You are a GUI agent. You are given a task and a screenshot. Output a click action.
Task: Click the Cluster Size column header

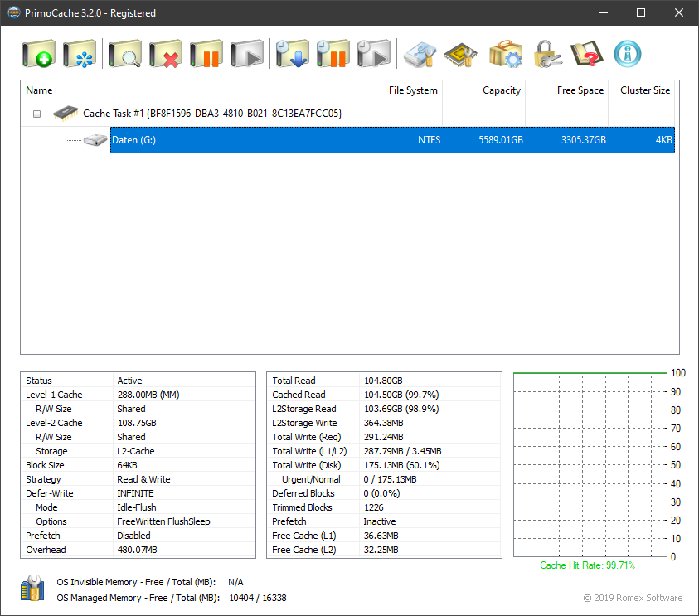pyautogui.click(x=641, y=90)
